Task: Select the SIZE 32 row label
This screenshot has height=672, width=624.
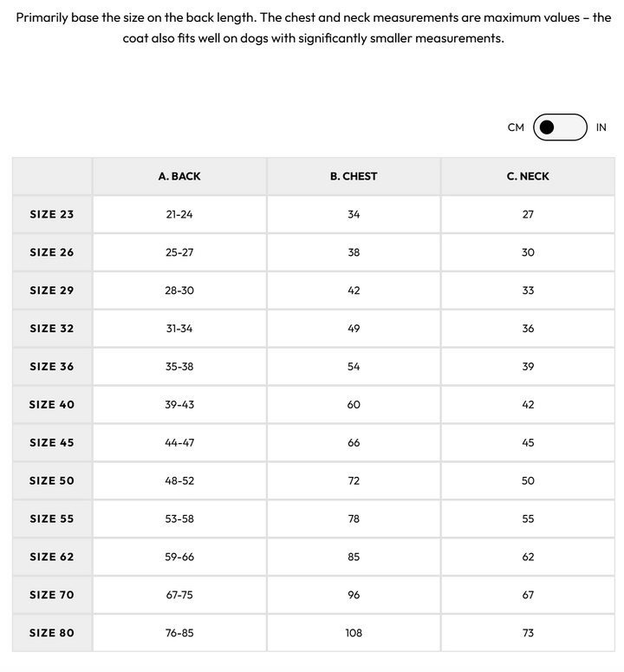Action: (52, 329)
